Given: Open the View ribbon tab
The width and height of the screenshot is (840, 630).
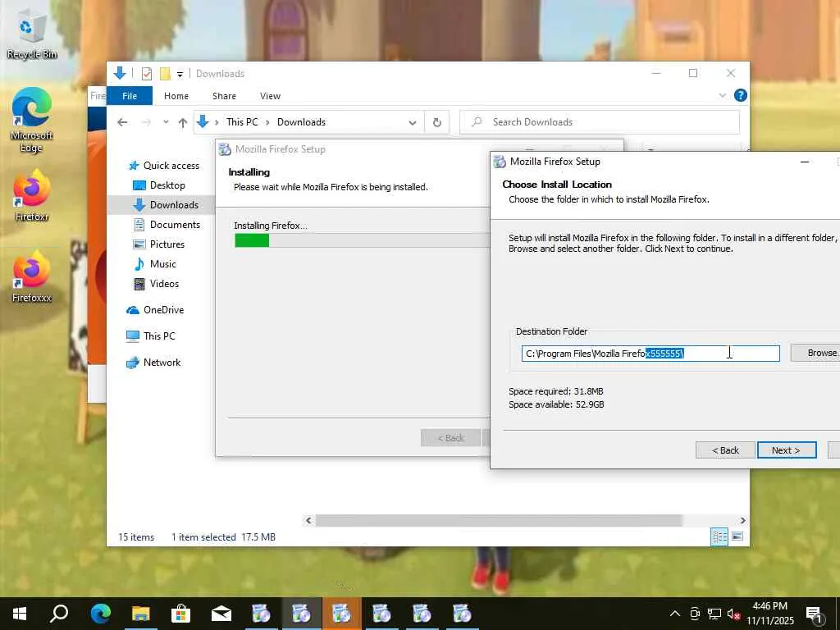Looking at the screenshot, I should click(270, 96).
